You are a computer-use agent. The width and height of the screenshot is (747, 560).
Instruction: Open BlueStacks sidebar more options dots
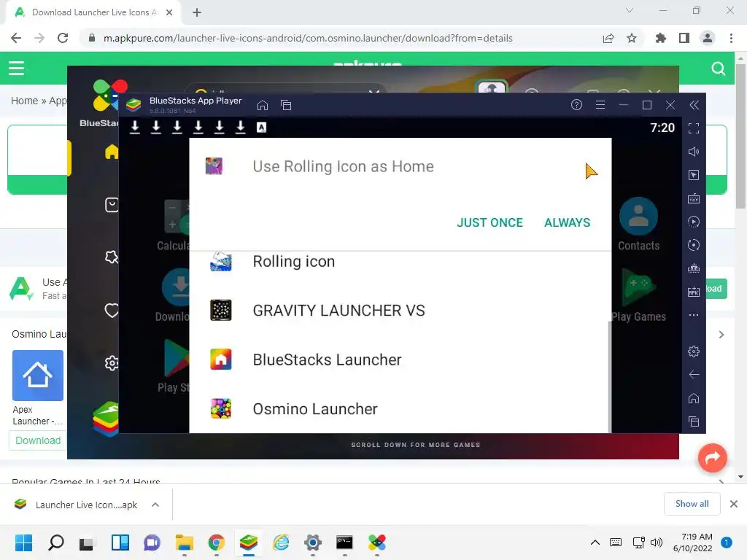(694, 315)
